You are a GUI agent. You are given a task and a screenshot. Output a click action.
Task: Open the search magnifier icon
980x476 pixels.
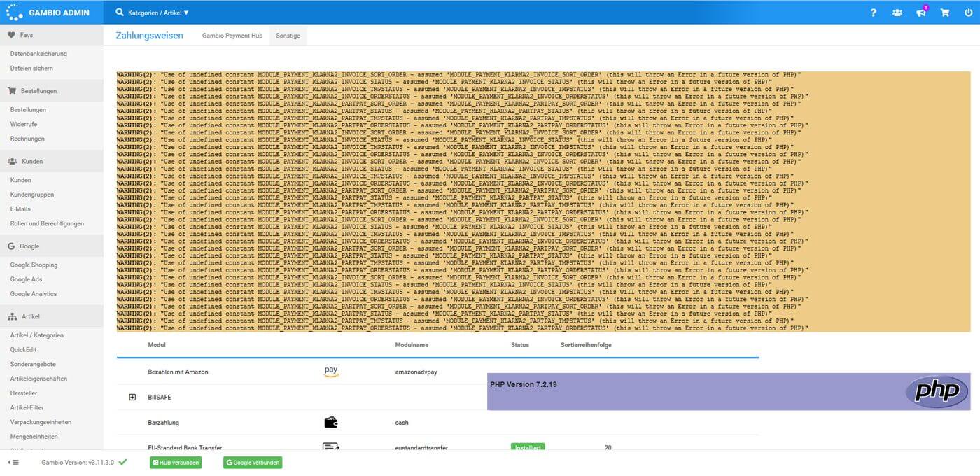(120, 13)
